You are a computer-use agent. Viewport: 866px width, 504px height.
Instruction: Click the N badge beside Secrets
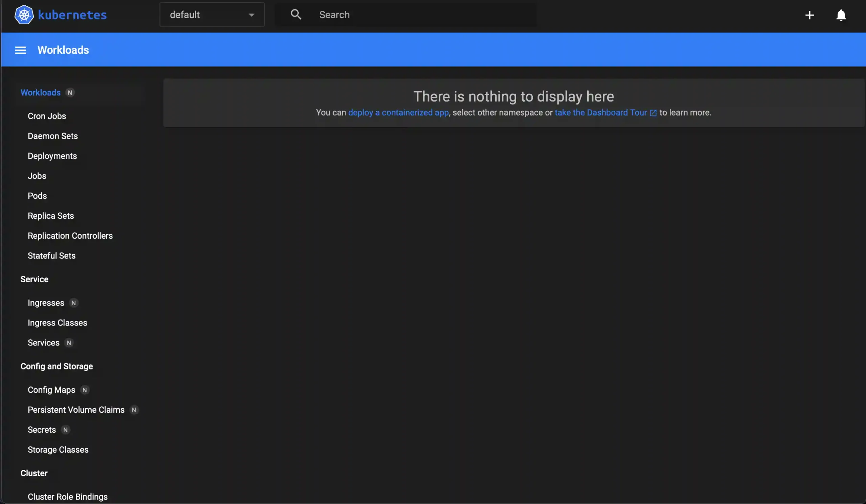click(65, 430)
